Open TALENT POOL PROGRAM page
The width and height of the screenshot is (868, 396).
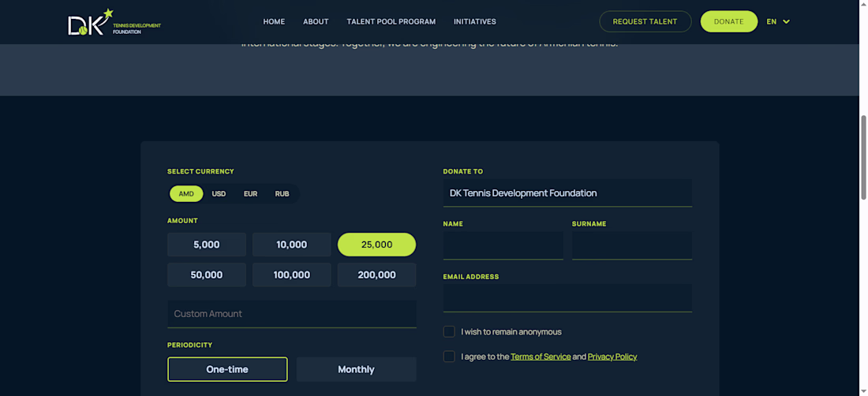(x=391, y=21)
